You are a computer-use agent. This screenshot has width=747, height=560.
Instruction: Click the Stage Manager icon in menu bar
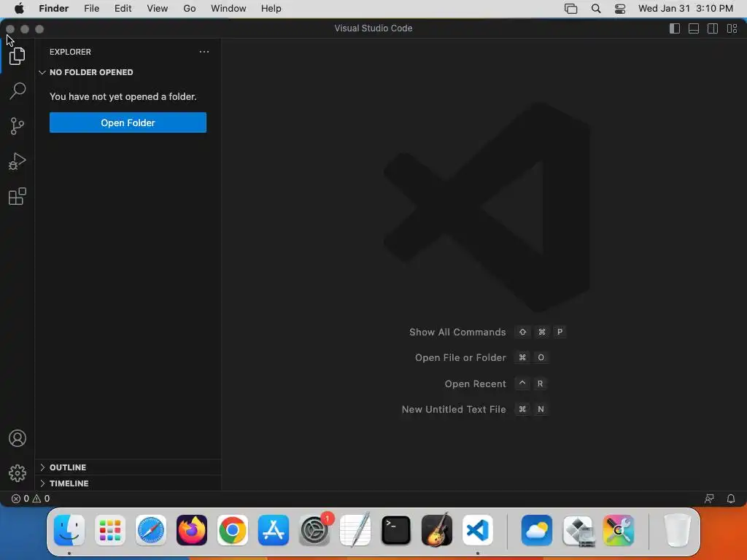(570, 9)
